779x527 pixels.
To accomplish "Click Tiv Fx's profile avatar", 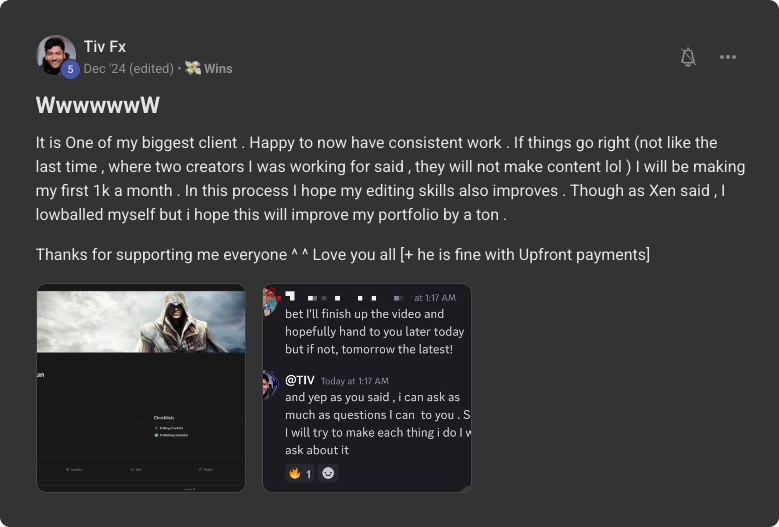I will coord(56,54).
